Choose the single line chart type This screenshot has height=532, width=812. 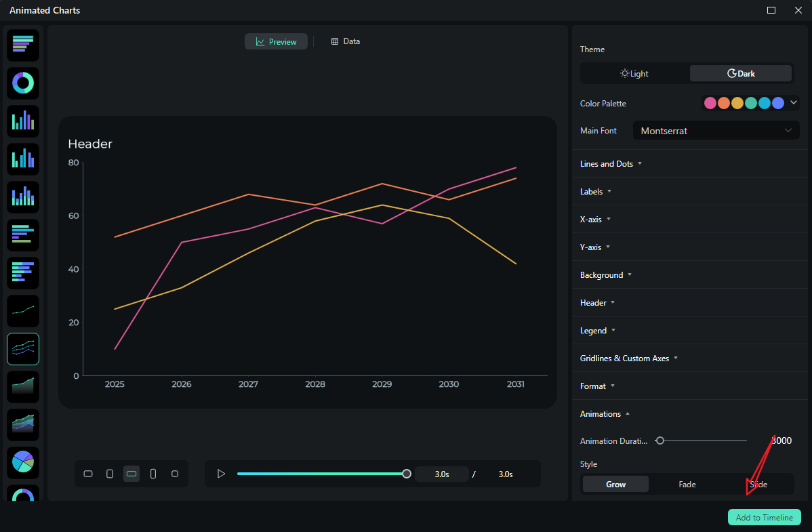point(22,310)
